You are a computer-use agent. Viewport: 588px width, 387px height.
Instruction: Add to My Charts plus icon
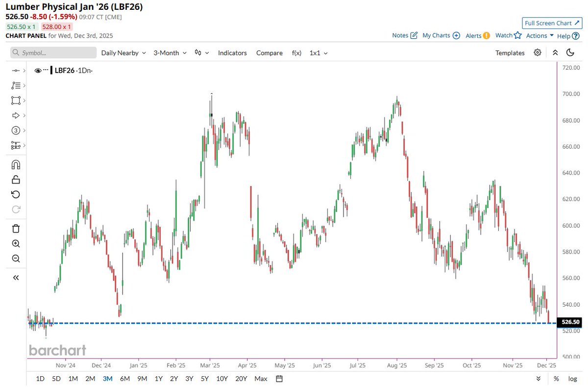click(x=456, y=35)
